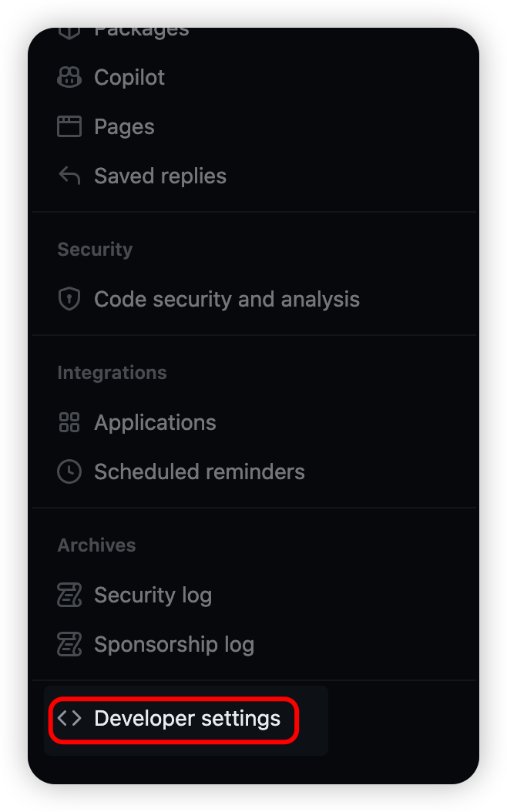
Task: Click the Saved replies reply-arrow icon
Action: [x=69, y=176]
